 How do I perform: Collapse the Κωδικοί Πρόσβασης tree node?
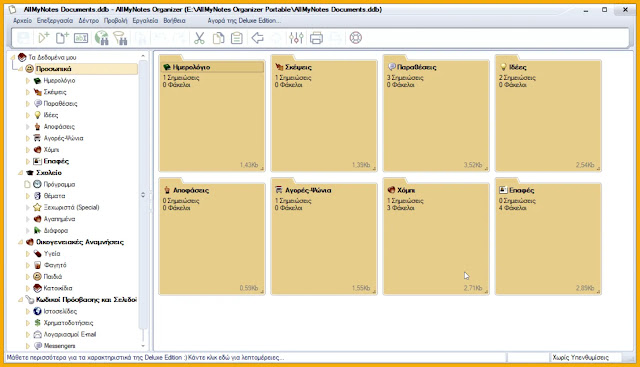coord(20,300)
